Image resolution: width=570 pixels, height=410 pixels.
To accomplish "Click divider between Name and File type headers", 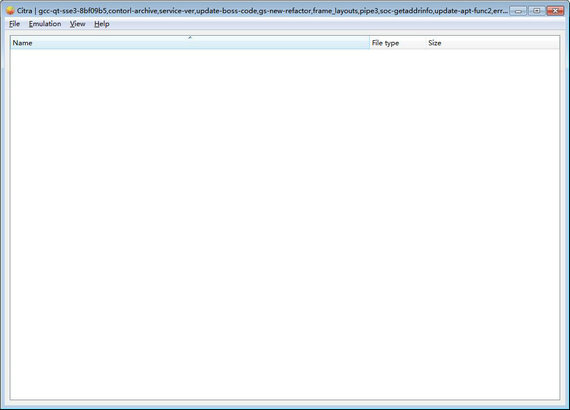I will click(369, 43).
